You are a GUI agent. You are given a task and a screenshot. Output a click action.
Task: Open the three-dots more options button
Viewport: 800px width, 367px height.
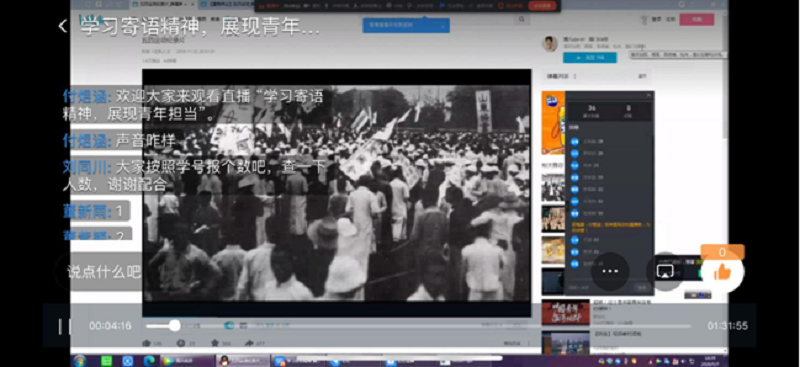tap(610, 272)
